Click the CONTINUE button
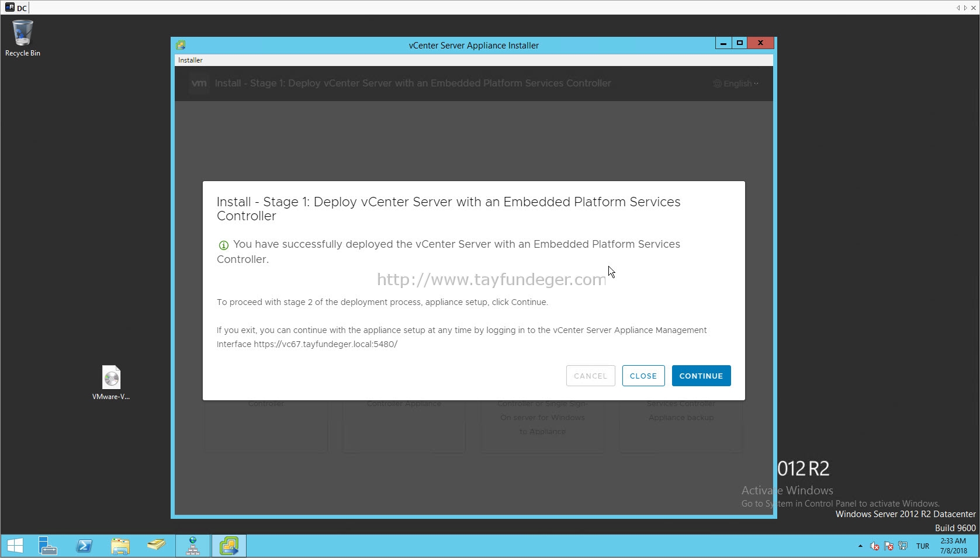Image resolution: width=980 pixels, height=558 pixels. pos(701,376)
